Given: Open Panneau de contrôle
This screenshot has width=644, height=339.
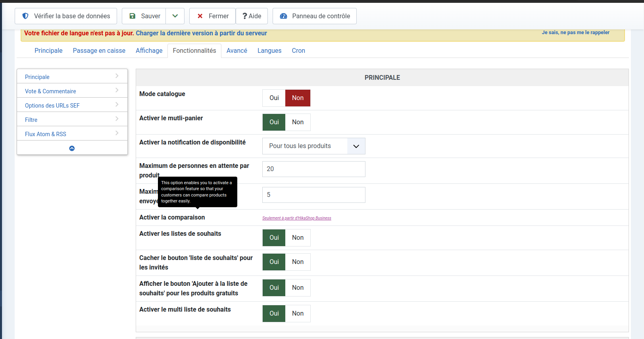Looking at the screenshot, I should (315, 16).
